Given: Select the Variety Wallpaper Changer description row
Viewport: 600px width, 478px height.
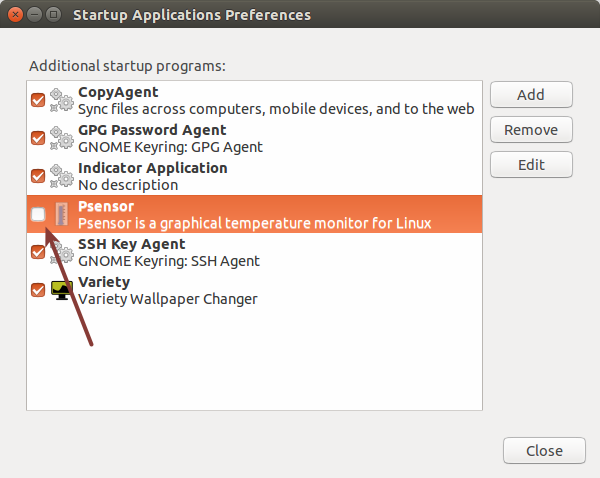Looking at the screenshot, I should [x=168, y=299].
